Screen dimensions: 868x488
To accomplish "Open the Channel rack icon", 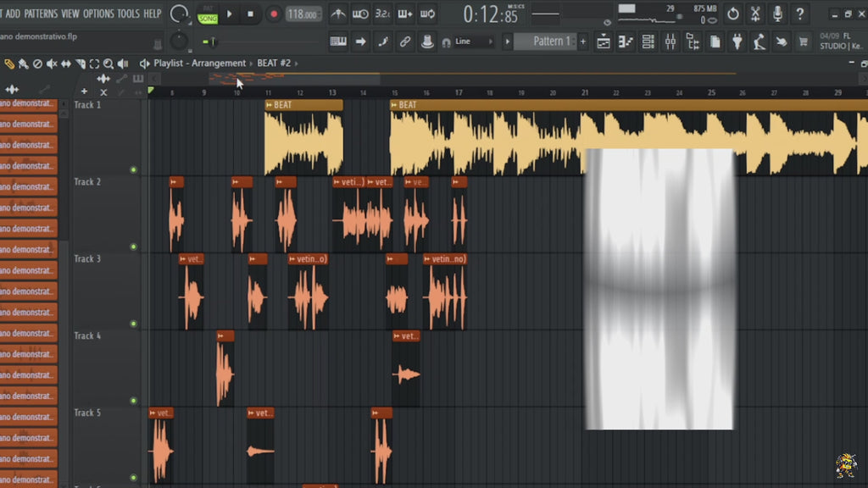I will click(646, 40).
